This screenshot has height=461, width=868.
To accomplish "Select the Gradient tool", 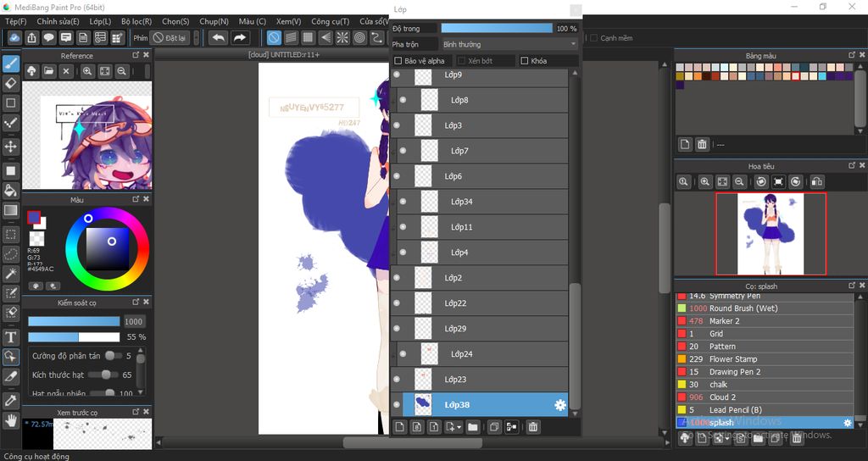I will click(x=10, y=210).
